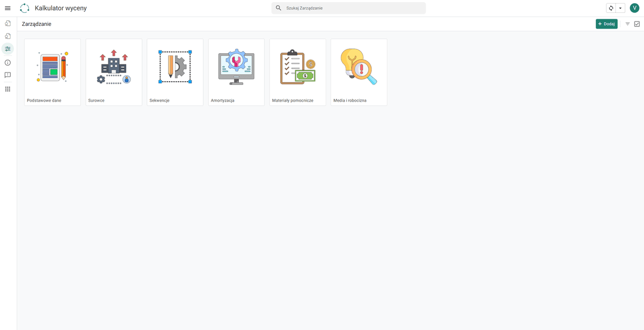644x330 pixels.
Task: Click the green Dodaj button
Action: (x=606, y=24)
